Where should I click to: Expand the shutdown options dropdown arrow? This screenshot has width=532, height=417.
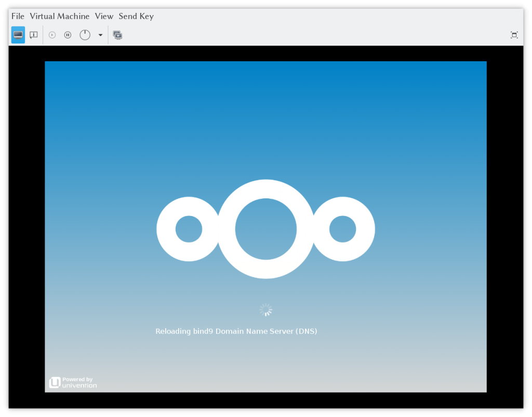point(100,35)
